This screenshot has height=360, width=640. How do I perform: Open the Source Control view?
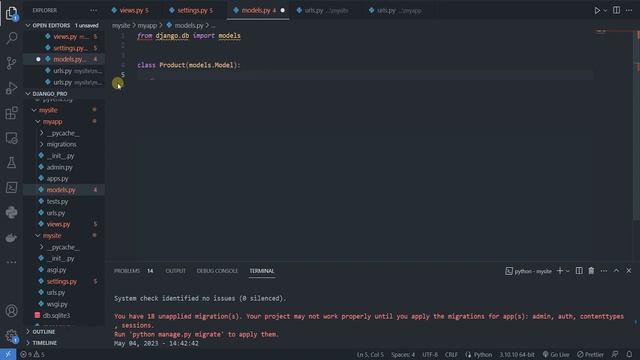(11, 62)
